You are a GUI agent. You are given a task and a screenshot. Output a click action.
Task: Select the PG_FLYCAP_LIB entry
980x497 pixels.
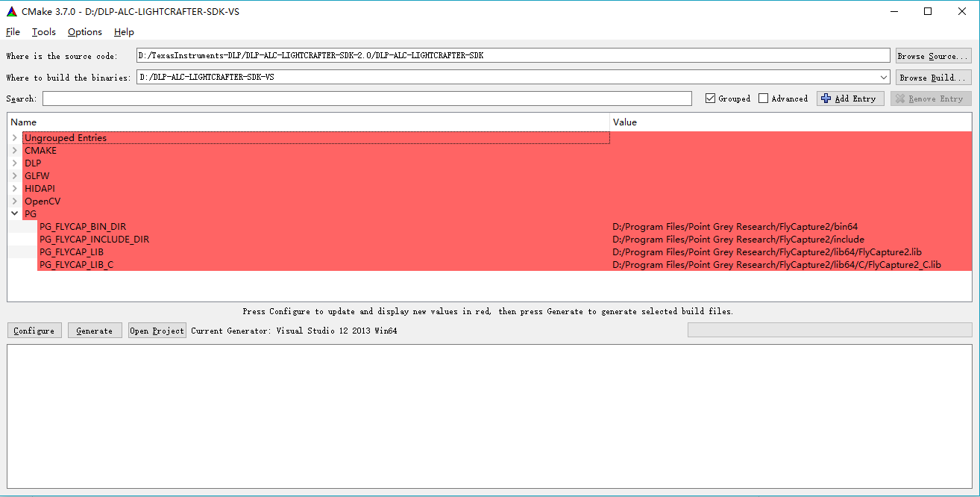[x=71, y=252]
